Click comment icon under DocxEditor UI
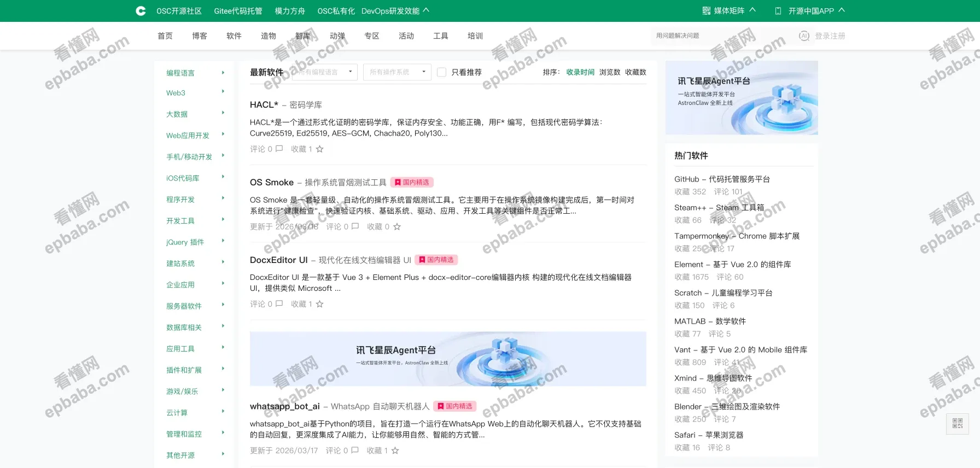The image size is (980, 468). click(x=279, y=304)
